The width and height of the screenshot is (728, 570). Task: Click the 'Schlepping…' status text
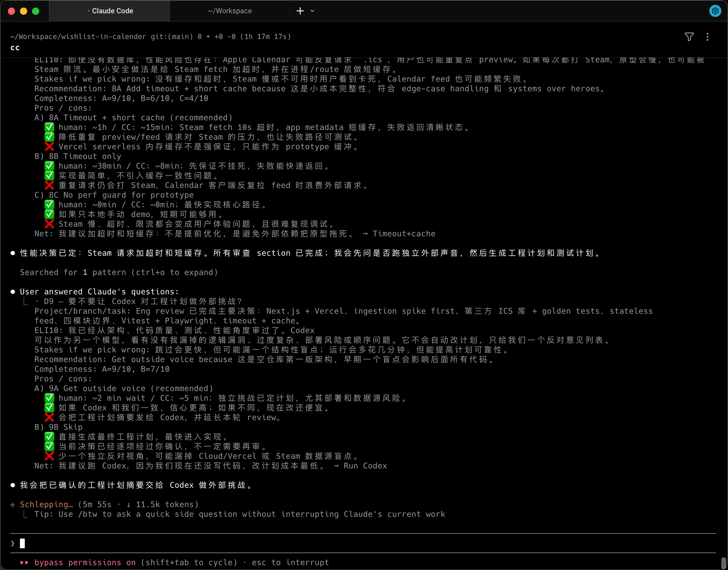46,504
